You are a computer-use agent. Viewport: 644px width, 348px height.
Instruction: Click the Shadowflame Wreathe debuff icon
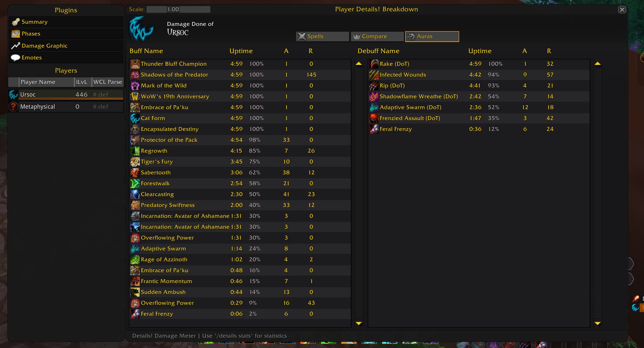pyautogui.click(x=374, y=96)
